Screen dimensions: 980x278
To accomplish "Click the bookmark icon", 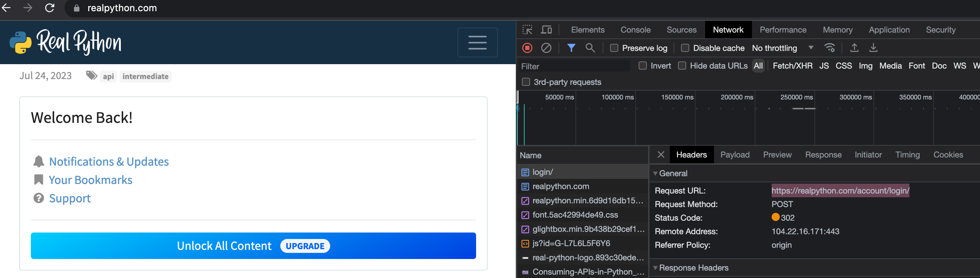I will tap(38, 180).
